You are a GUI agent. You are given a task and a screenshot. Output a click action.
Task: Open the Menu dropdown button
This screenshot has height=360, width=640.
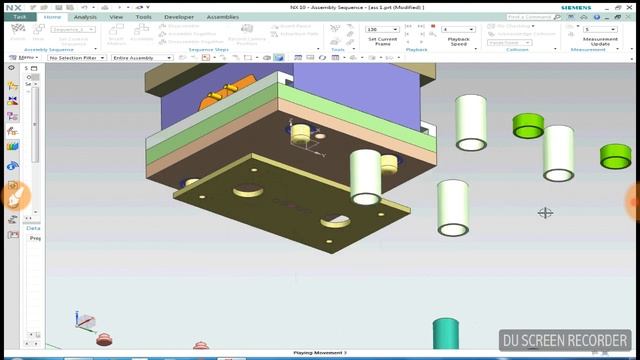pyautogui.click(x=24, y=58)
